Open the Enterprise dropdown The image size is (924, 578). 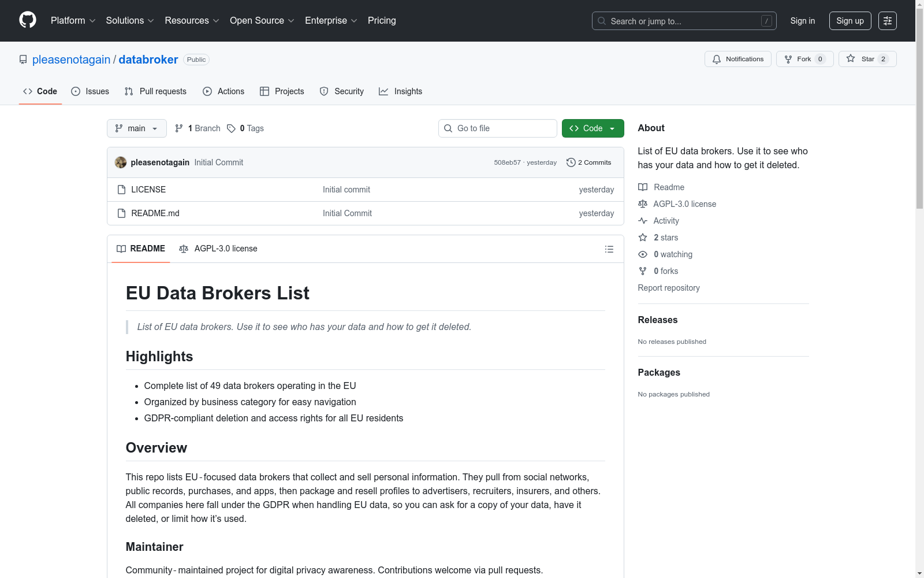tap(331, 21)
